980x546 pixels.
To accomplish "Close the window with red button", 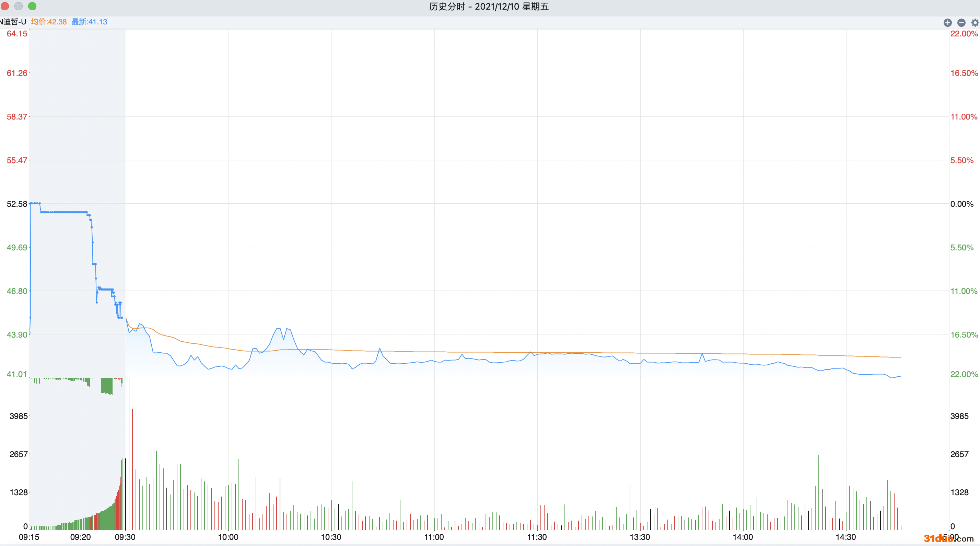I will click(x=5, y=6).
